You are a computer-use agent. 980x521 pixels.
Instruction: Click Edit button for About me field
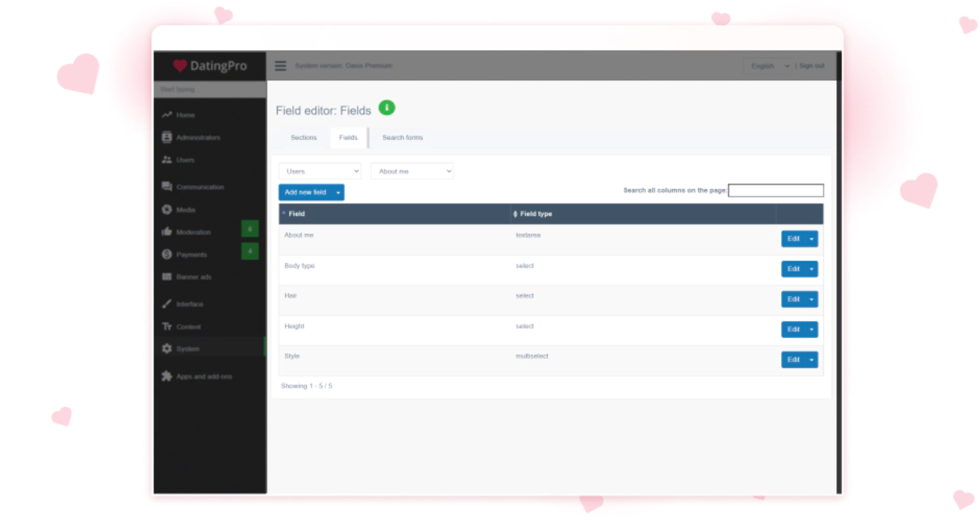(793, 239)
